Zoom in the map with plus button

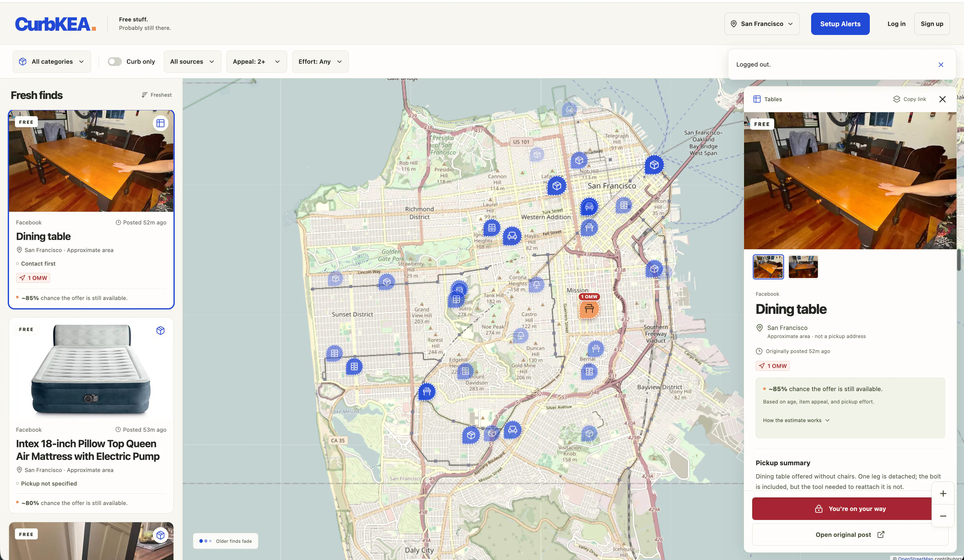(x=943, y=493)
